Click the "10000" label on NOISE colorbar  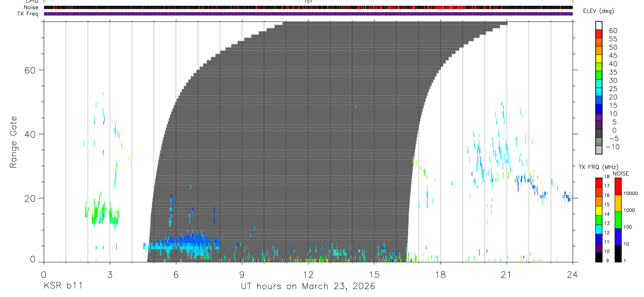630,194
